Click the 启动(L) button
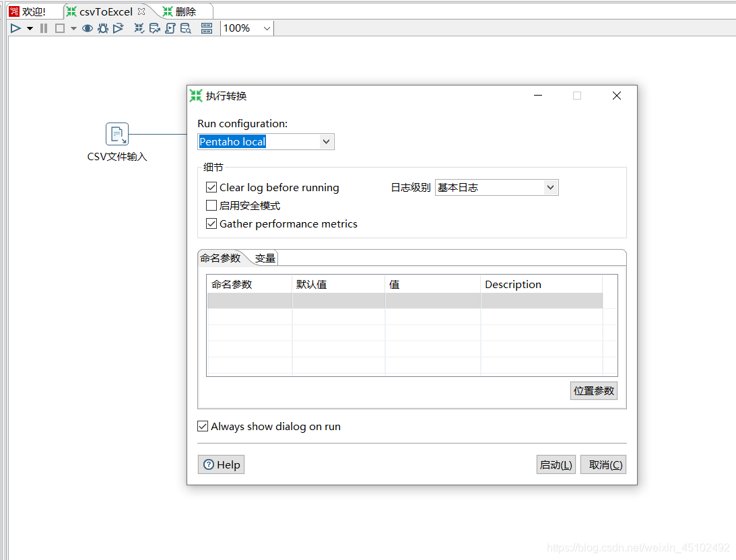The image size is (736, 560). tap(556, 464)
